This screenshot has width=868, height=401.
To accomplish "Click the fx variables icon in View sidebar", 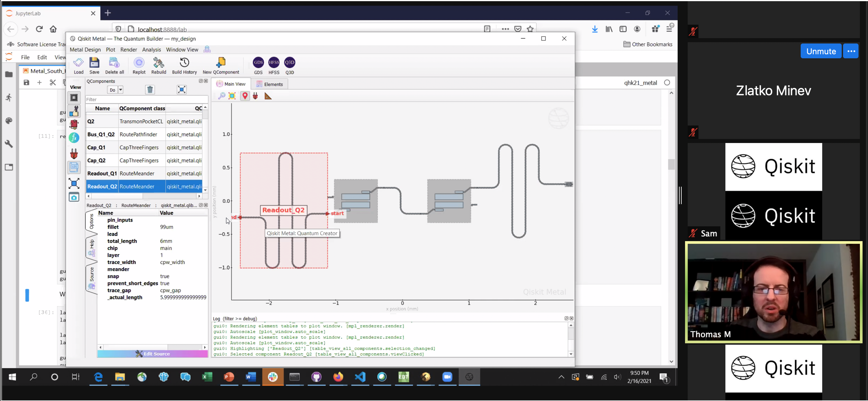I will [74, 138].
